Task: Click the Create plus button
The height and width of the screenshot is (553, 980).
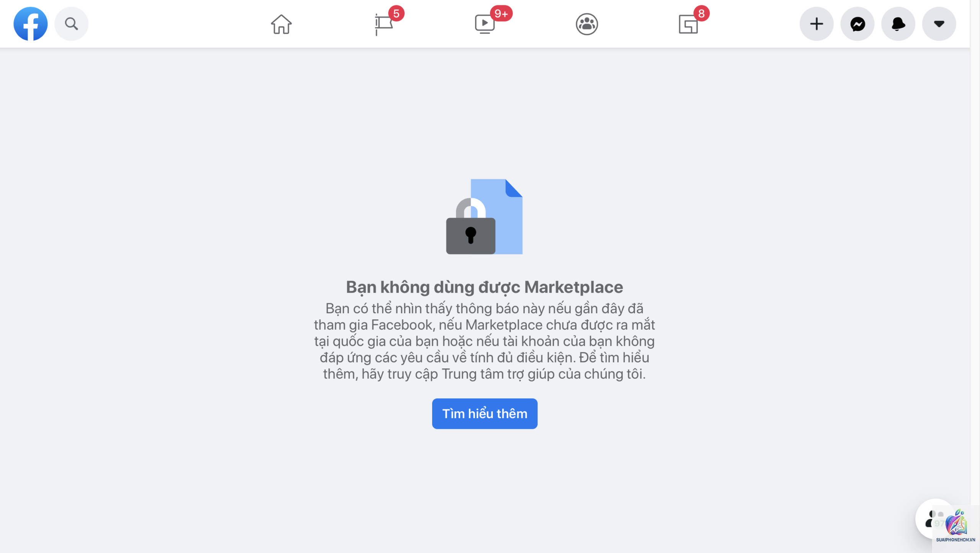Action: (817, 24)
